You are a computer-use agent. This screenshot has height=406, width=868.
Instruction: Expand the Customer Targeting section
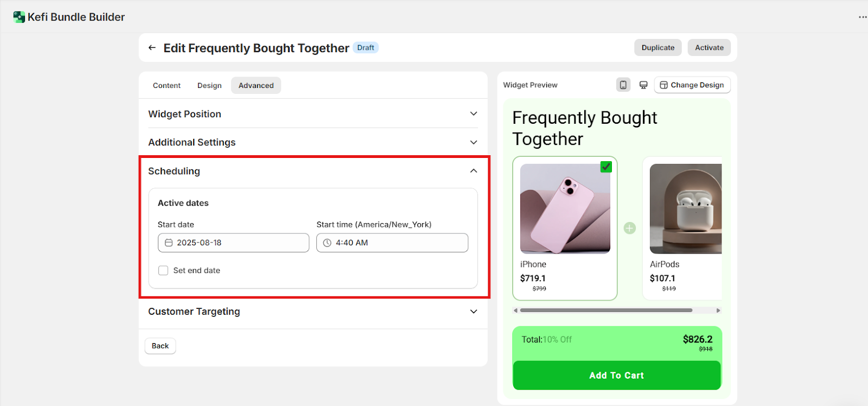(x=474, y=312)
